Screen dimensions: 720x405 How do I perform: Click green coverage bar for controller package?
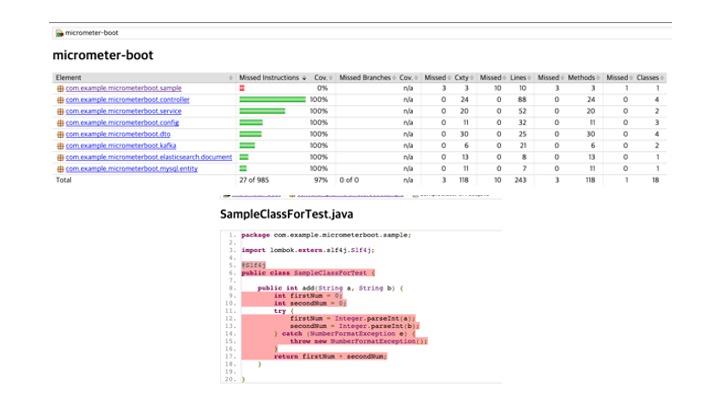click(x=272, y=100)
